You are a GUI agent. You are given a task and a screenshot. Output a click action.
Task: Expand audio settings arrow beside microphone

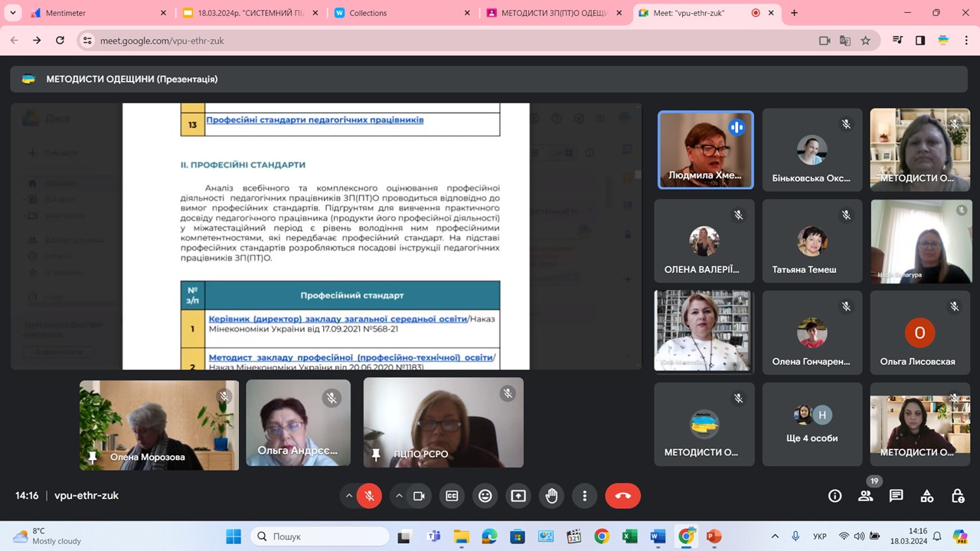pyautogui.click(x=349, y=496)
